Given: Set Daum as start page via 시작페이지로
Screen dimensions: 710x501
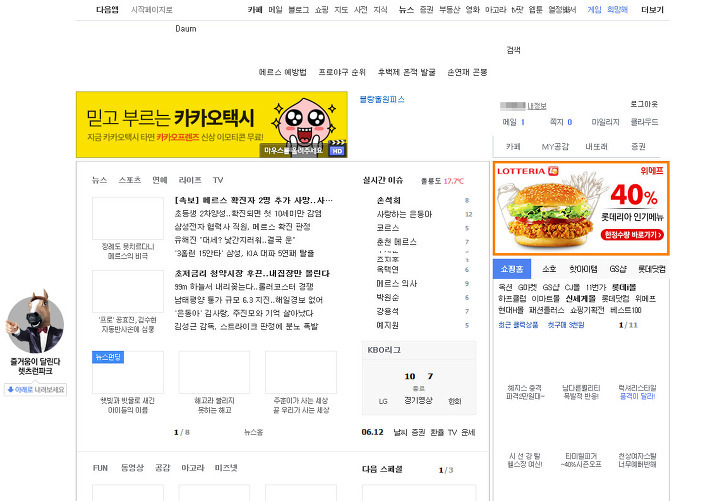Looking at the screenshot, I should (152, 10).
